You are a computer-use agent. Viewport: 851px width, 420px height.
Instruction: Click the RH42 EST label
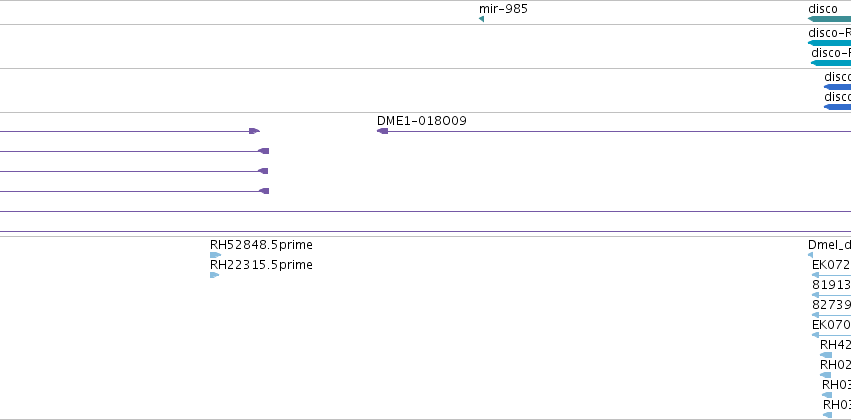835,345
